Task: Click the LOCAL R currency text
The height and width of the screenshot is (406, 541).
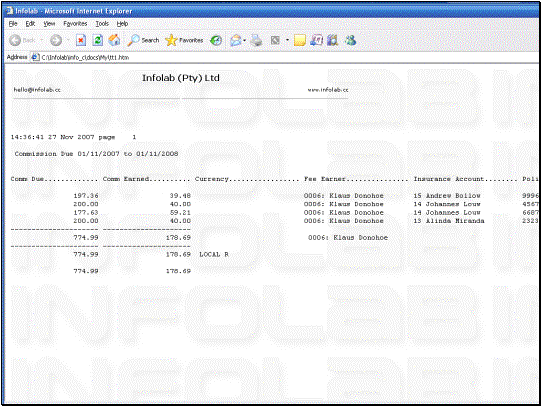Action: coord(214,255)
